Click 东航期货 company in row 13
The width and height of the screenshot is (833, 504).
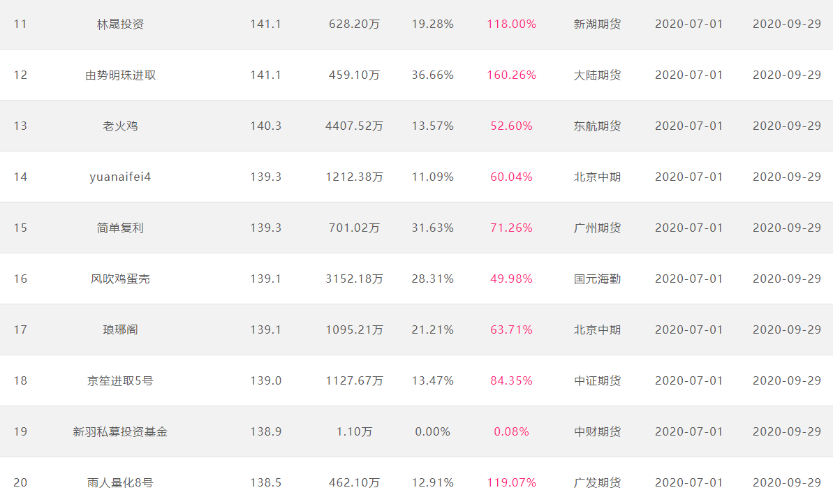pos(597,126)
